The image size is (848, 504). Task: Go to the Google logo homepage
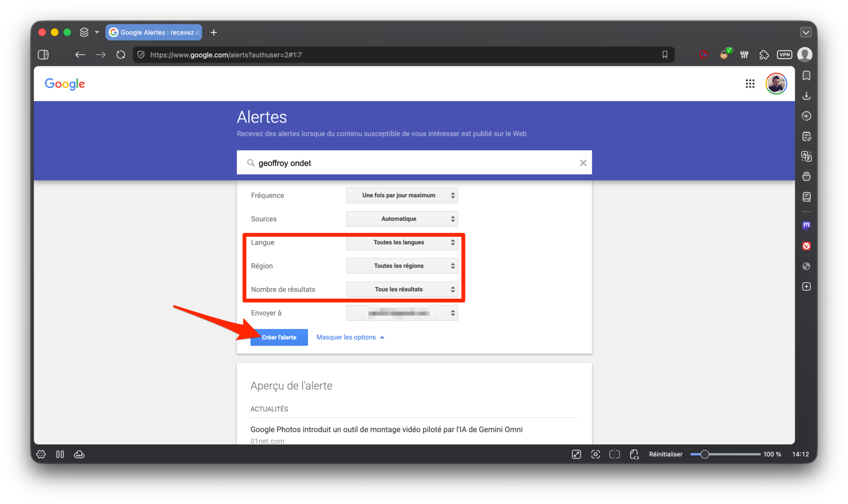[x=65, y=84]
